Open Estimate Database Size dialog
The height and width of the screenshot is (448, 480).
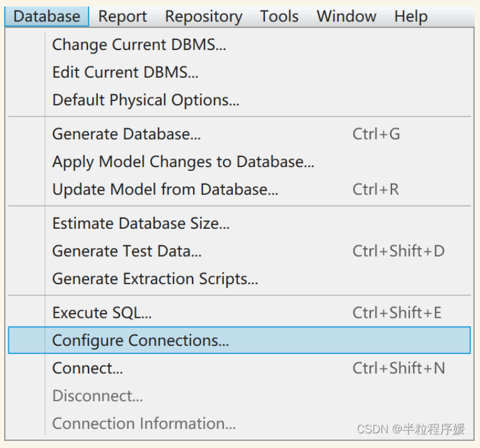[x=141, y=223]
